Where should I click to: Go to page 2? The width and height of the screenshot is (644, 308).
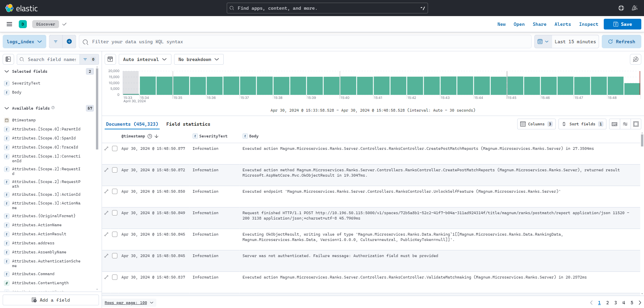point(607,303)
